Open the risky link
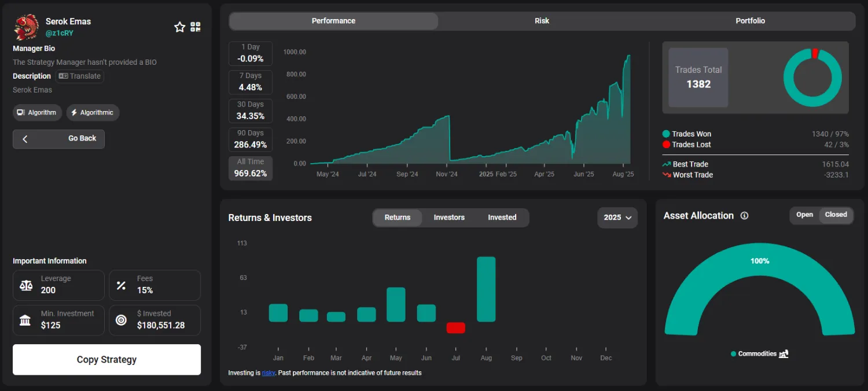Image resolution: width=868 pixels, height=391 pixels. click(x=269, y=373)
